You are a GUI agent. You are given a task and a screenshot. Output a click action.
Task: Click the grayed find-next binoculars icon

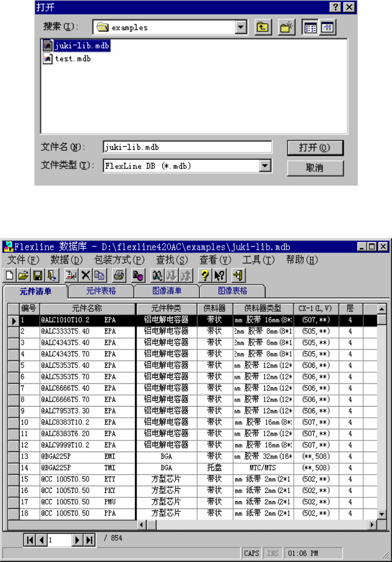171,275
